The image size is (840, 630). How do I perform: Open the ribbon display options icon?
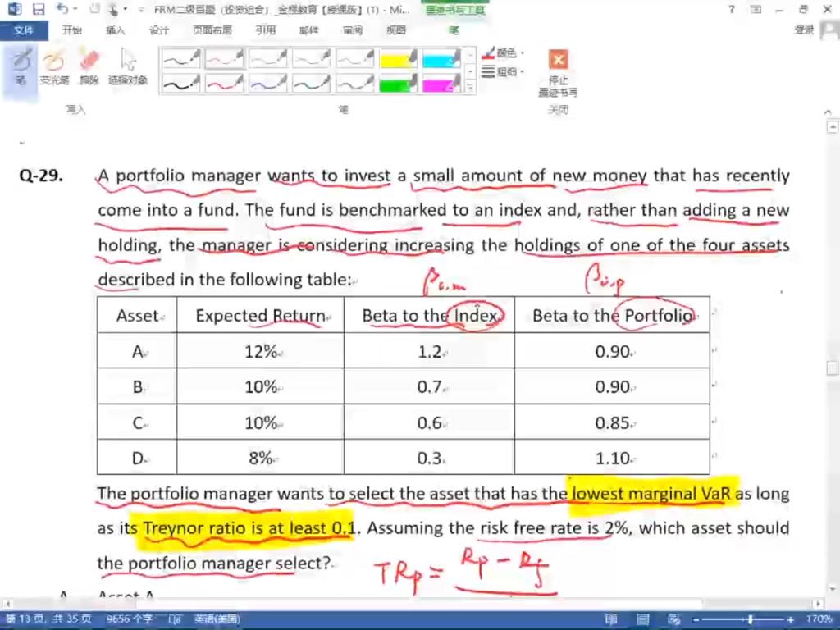pos(756,9)
